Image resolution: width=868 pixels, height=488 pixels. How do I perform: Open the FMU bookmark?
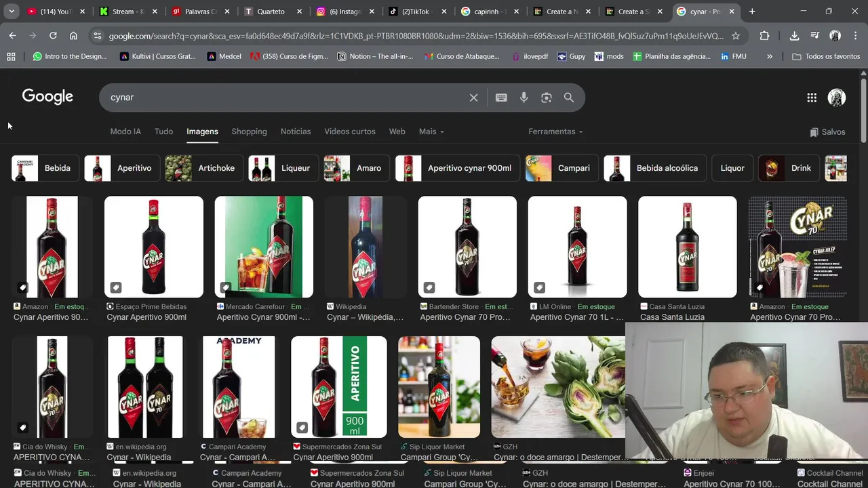point(733,56)
